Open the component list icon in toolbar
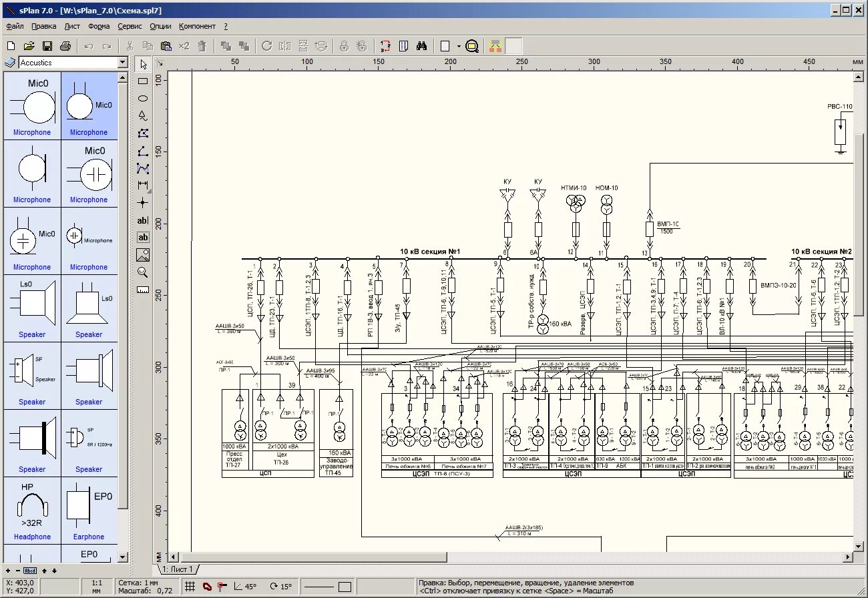868x598 pixels. point(403,46)
